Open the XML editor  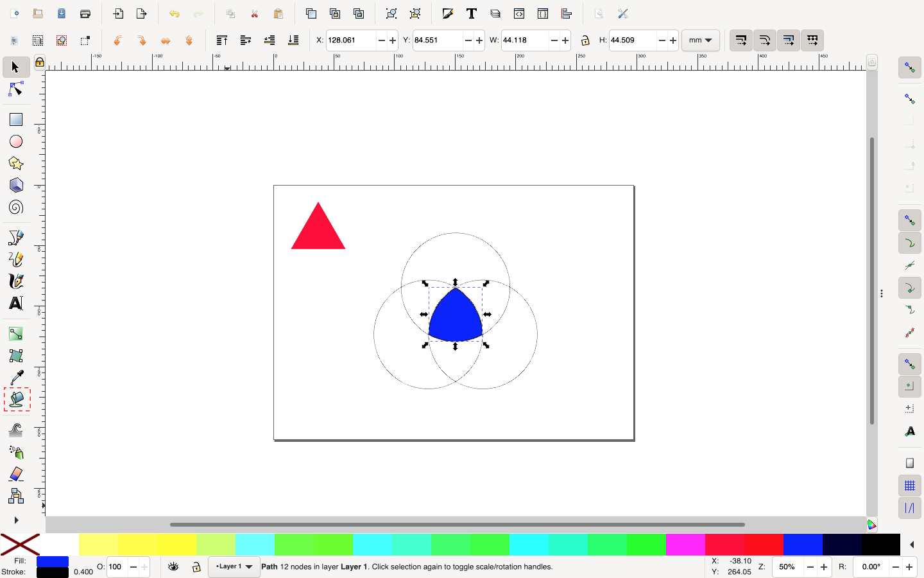coord(518,13)
